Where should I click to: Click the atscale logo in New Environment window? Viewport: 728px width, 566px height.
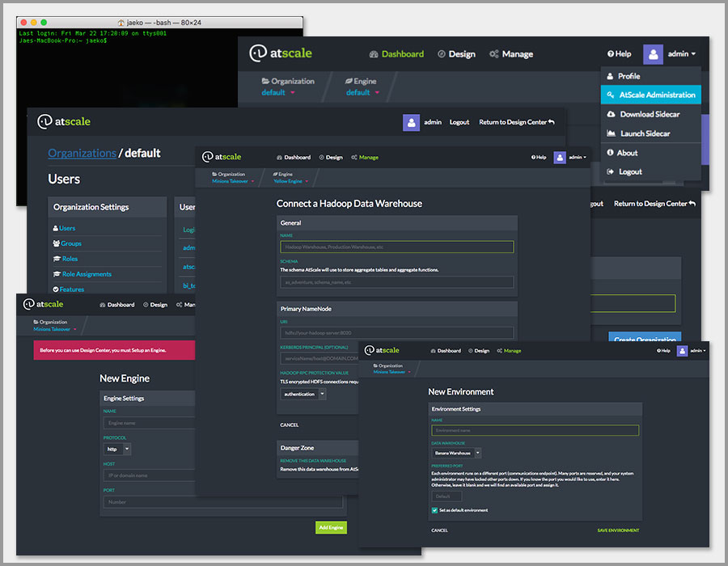[382, 350]
